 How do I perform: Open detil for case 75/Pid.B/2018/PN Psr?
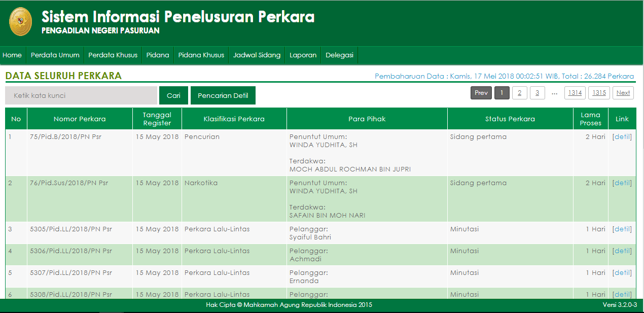click(x=622, y=136)
